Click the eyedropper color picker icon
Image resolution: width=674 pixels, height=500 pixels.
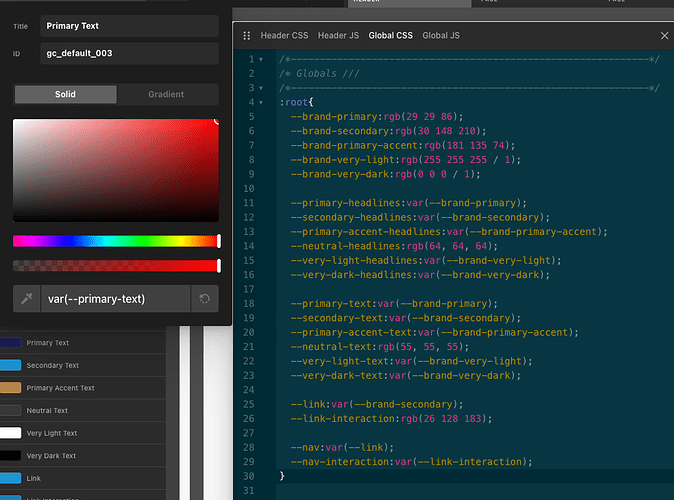click(x=27, y=298)
